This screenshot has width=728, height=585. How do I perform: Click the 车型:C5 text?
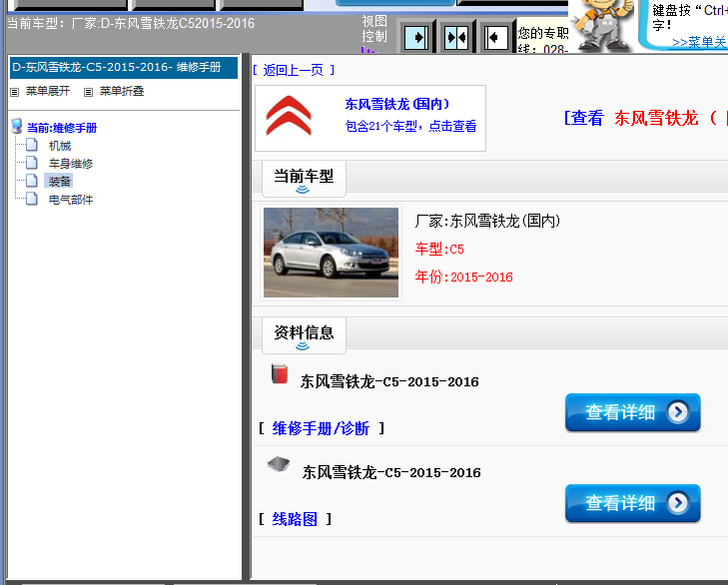point(439,249)
